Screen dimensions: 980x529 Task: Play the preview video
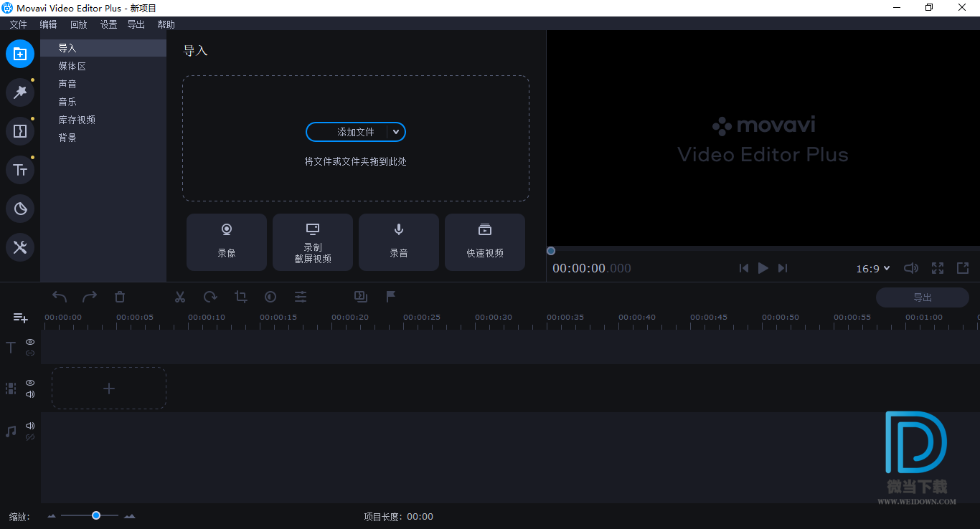763,268
